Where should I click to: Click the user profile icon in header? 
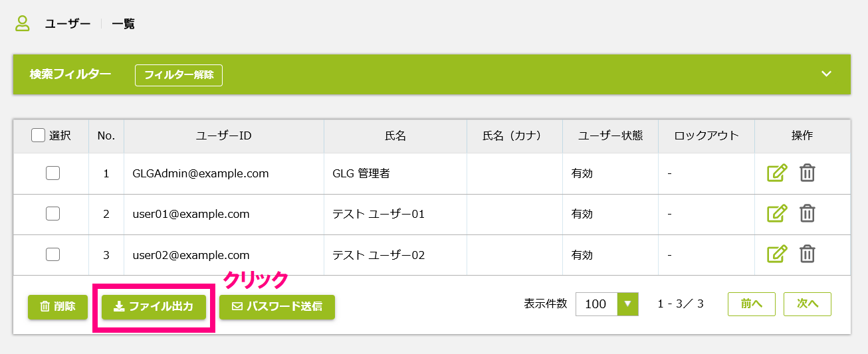coord(23,23)
